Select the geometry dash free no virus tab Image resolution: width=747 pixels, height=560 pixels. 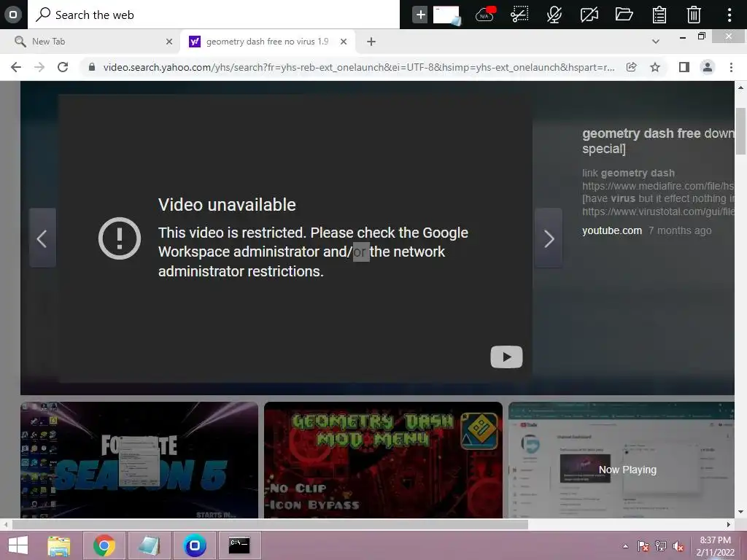pos(268,42)
